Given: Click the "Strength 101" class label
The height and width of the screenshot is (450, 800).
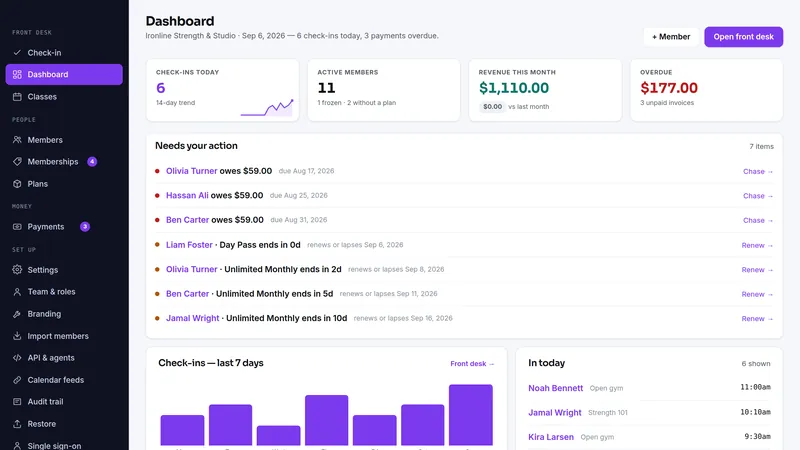Looking at the screenshot, I should click(608, 413).
